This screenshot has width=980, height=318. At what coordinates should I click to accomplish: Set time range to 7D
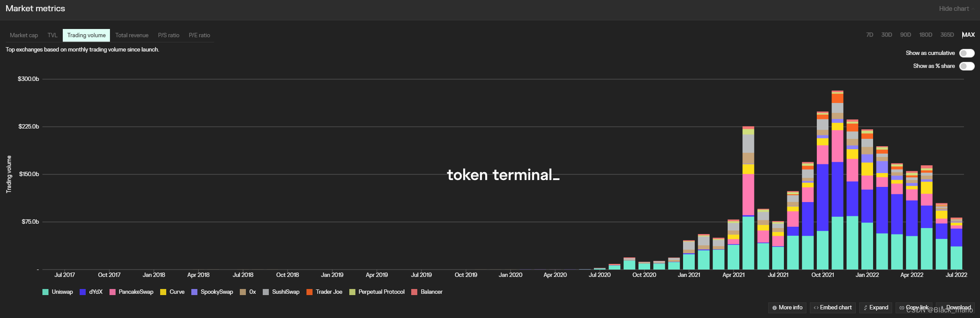pyautogui.click(x=870, y=35)
